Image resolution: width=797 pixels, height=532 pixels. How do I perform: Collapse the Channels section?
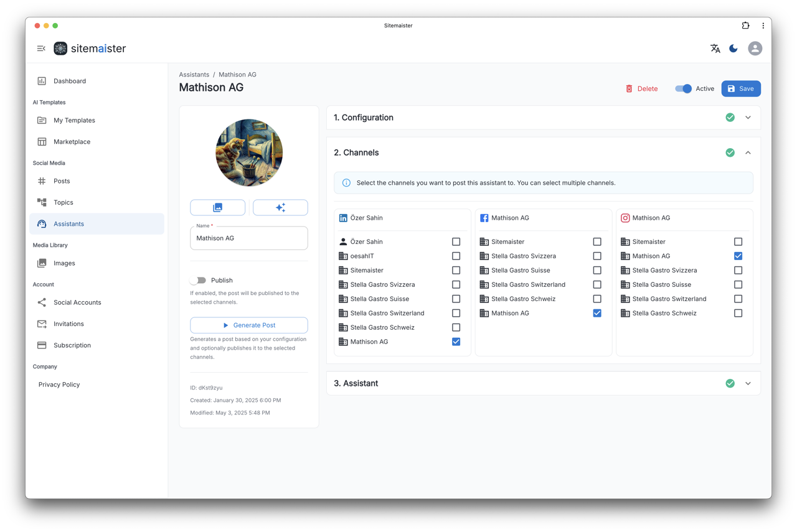748,152
